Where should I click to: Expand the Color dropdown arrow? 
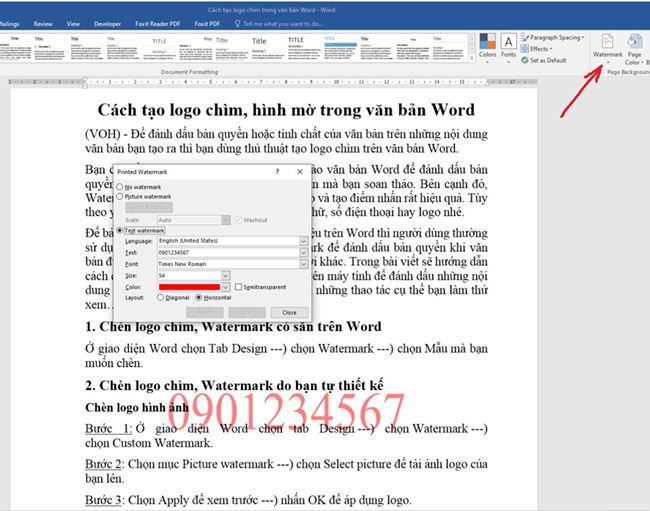[x=226, y=287]
